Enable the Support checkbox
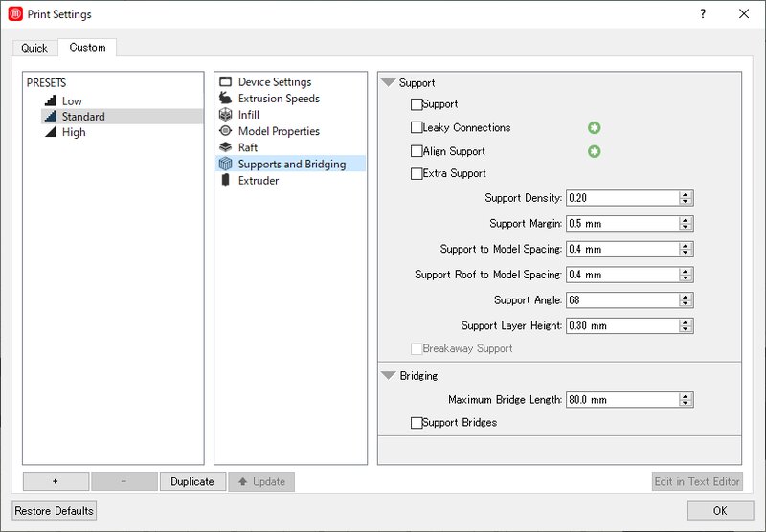 tap(417, 104)
